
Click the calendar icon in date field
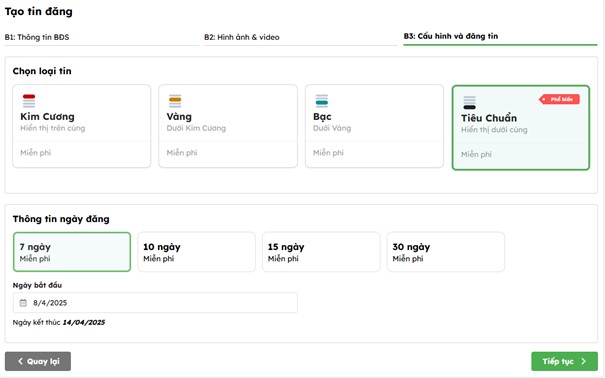pos(23,303)
